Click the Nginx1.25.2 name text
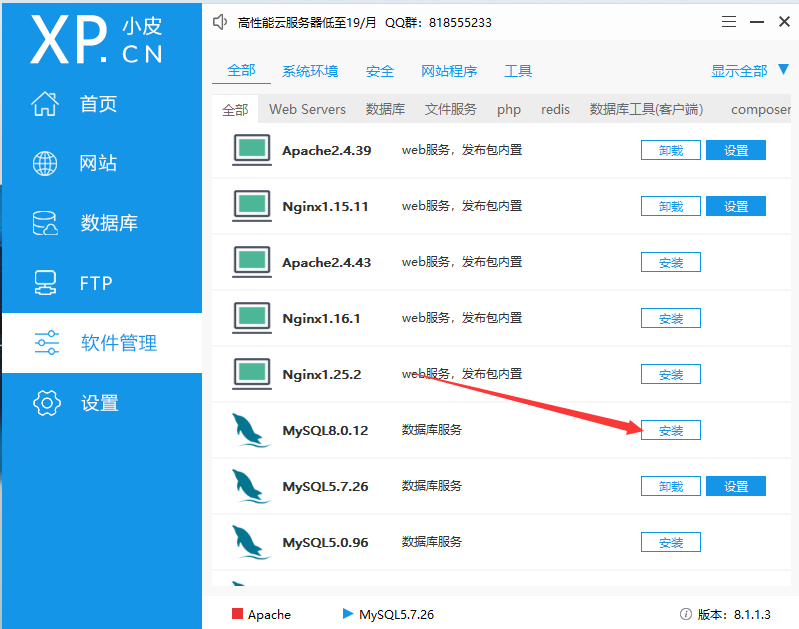This screenshot has height=629, width=799. point(322,375)
